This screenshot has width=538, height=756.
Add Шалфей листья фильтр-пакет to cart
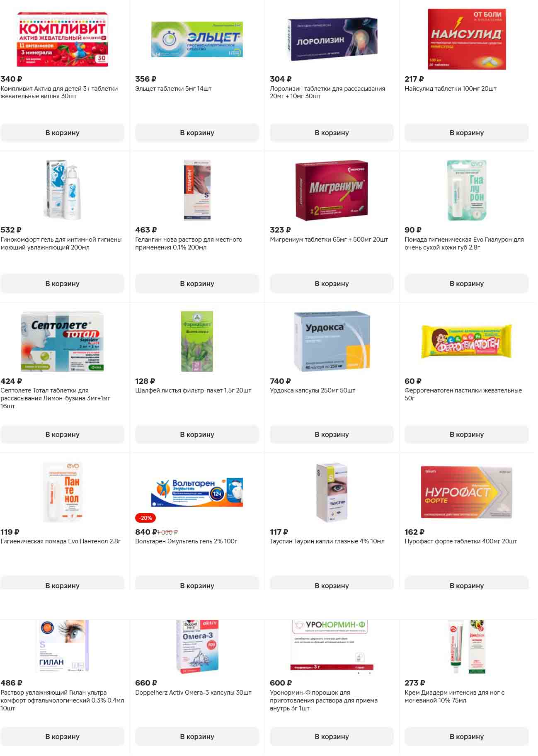(x=197, y=434)
